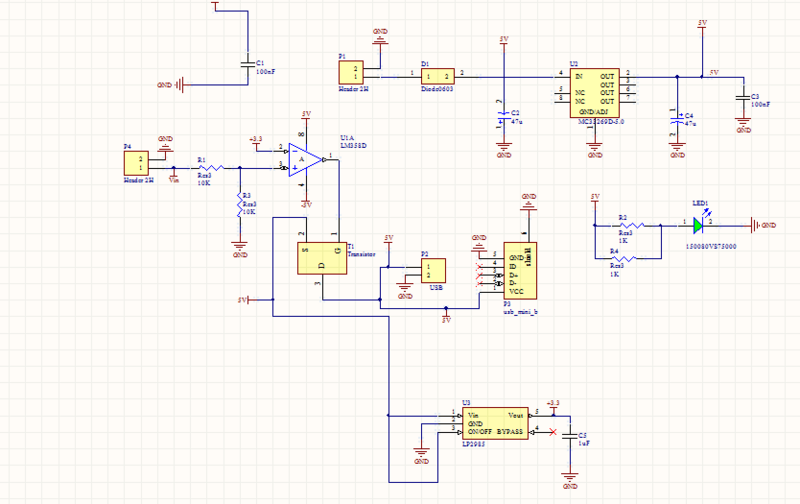Click the P1 Header 2H connector
Screen dimensions: 800x504
(352, 72)
